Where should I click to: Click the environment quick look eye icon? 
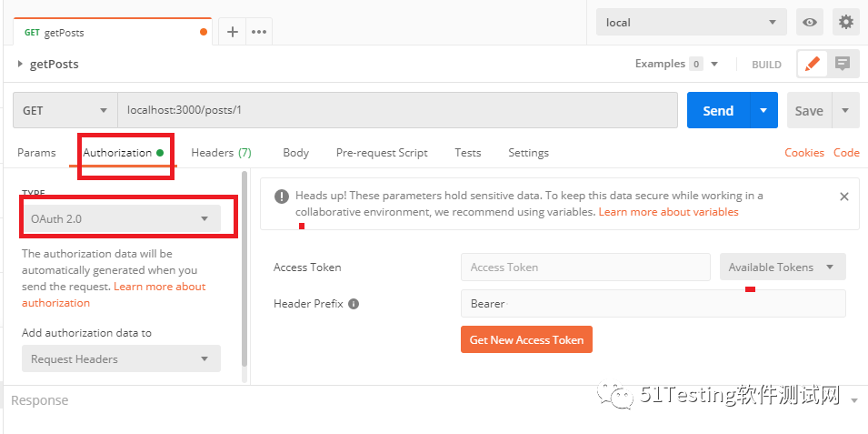click(809, 23)
